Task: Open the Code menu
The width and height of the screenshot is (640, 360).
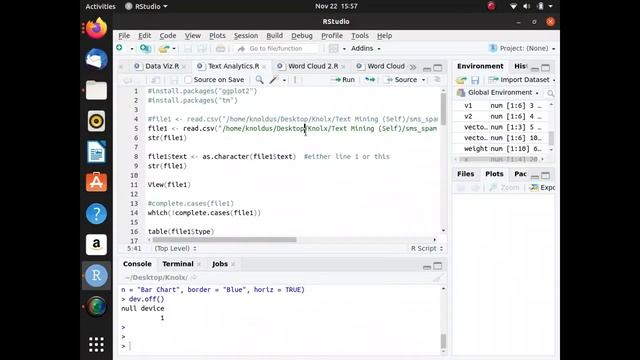Action: click(x=168, y=36)
